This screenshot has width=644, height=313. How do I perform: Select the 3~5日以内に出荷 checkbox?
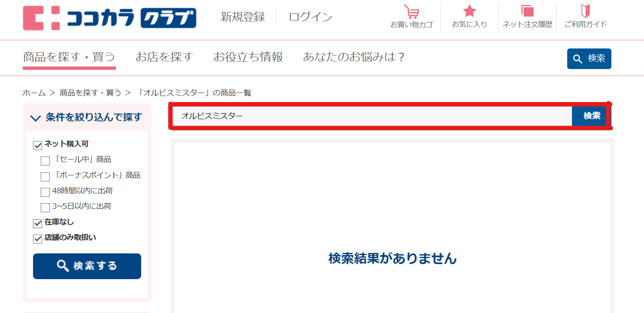click(45, 208)
